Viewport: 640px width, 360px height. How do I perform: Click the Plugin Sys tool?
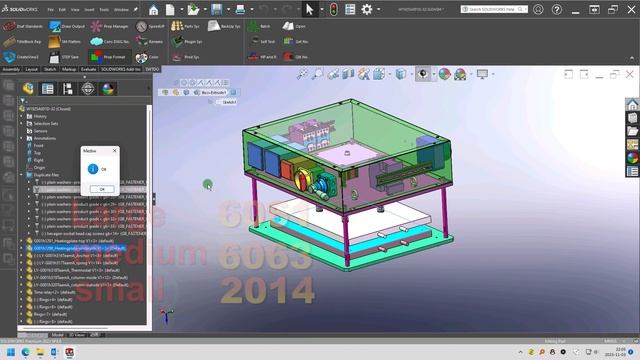(187, 42)
